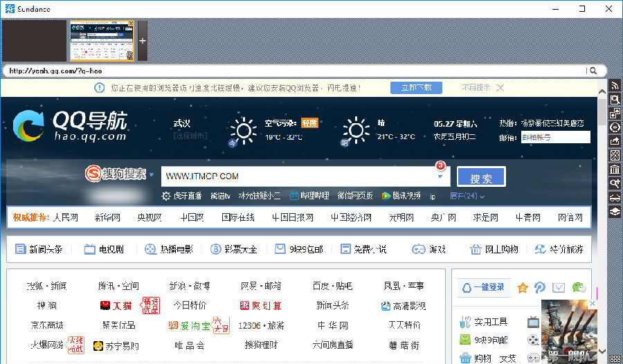Click the grid icon at bottom-right corner
Viewport: 623px width, 364px height.
615,359
